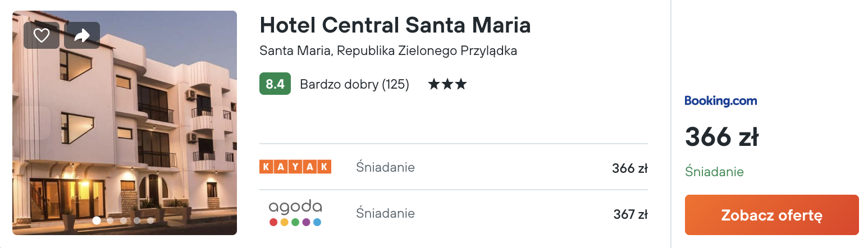Select the first carousel dot on photo
This screenshot has width=868, height=248.
97,221
